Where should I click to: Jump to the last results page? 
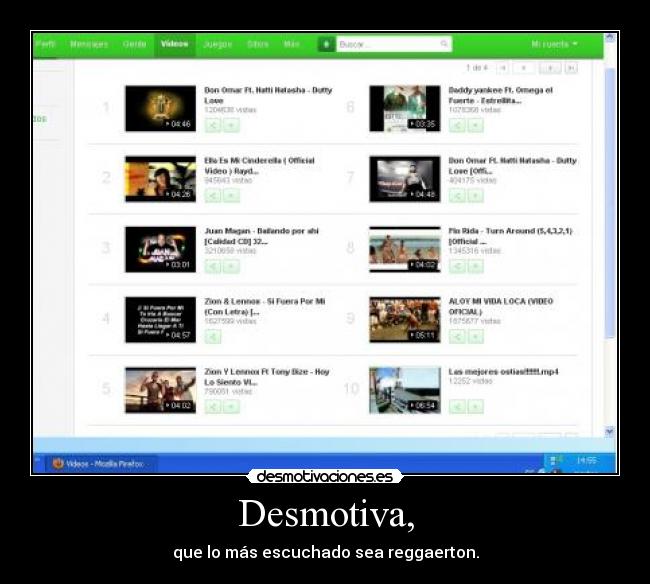click(x=571, y=68)
